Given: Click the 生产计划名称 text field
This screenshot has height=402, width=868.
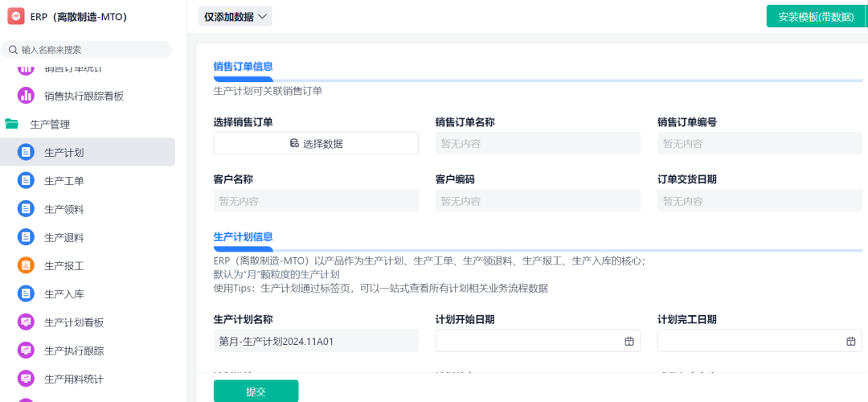Looking at the screenshot, I should [316, 342].
